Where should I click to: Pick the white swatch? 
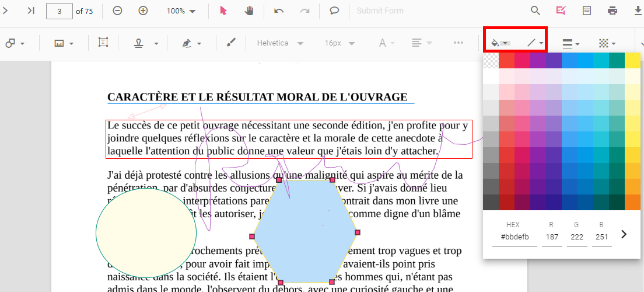491,76
